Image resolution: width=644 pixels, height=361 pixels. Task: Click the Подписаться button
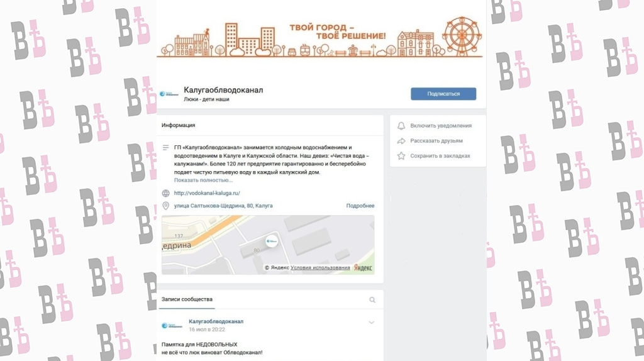coord(443,94)
